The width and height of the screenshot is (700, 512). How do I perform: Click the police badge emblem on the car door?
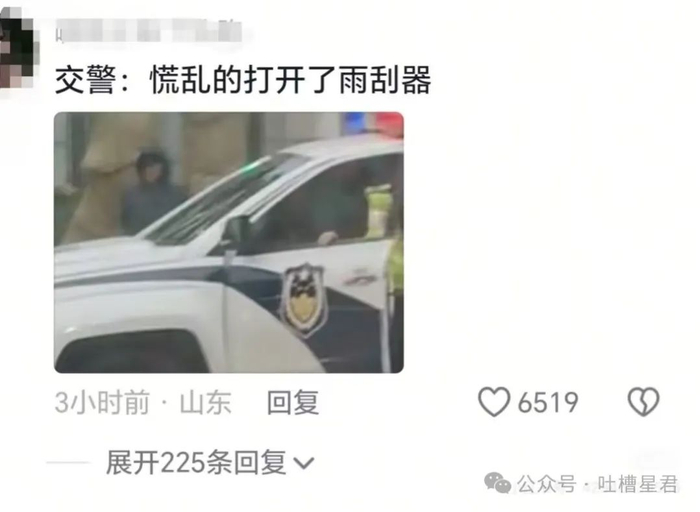coord(304,299)
